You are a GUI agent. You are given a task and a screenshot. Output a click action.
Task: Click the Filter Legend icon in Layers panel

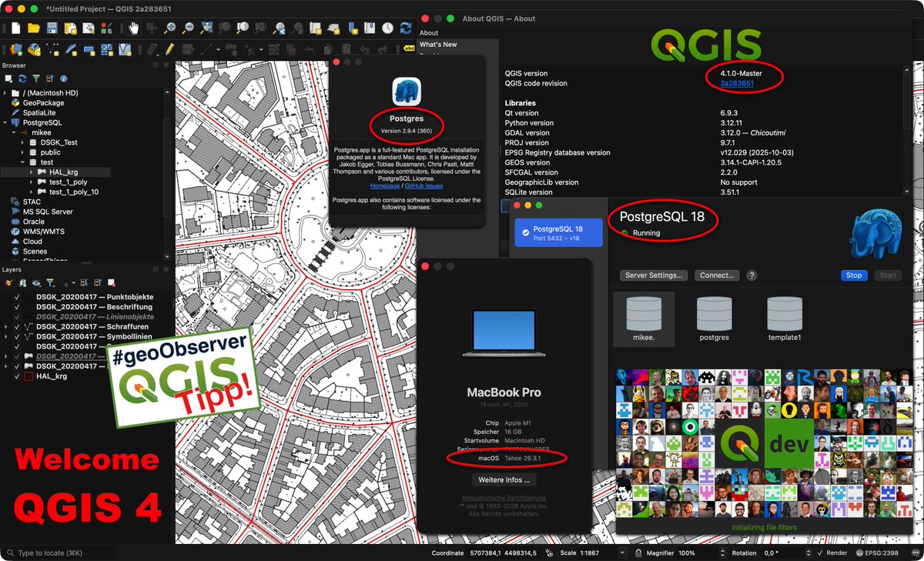tap(51, 282)
